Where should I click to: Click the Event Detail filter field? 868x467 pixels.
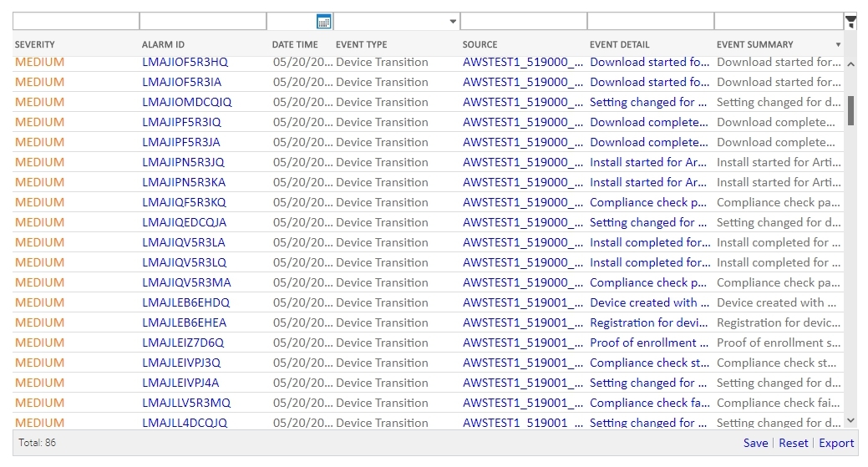click(x=650, y=22)
